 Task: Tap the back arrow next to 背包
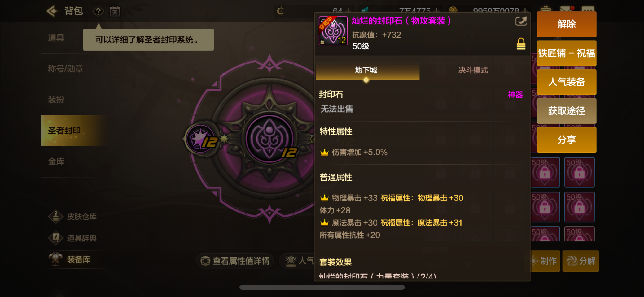click(x=52, y=11)
